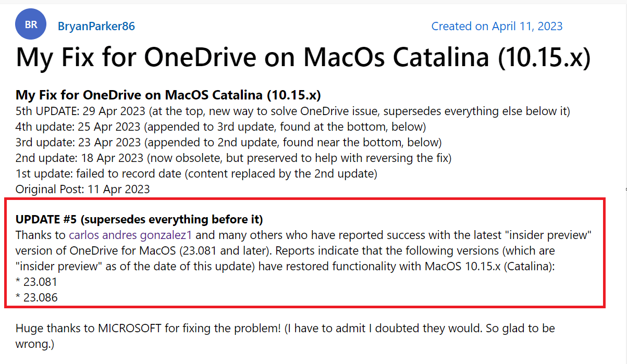Click the BR profile avatar
The height and width of the screenshot is (364, 627).
pos(31,24)
